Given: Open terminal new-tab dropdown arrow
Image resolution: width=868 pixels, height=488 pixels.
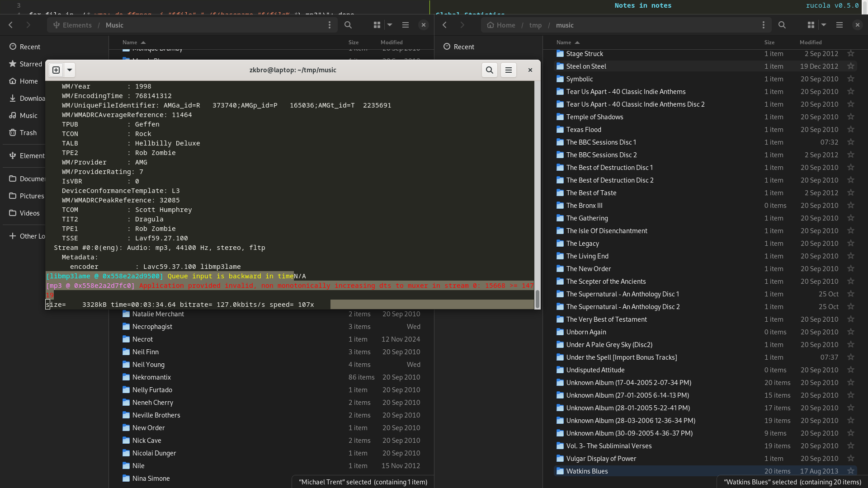Looking at the screenshot, I should 70,70.
